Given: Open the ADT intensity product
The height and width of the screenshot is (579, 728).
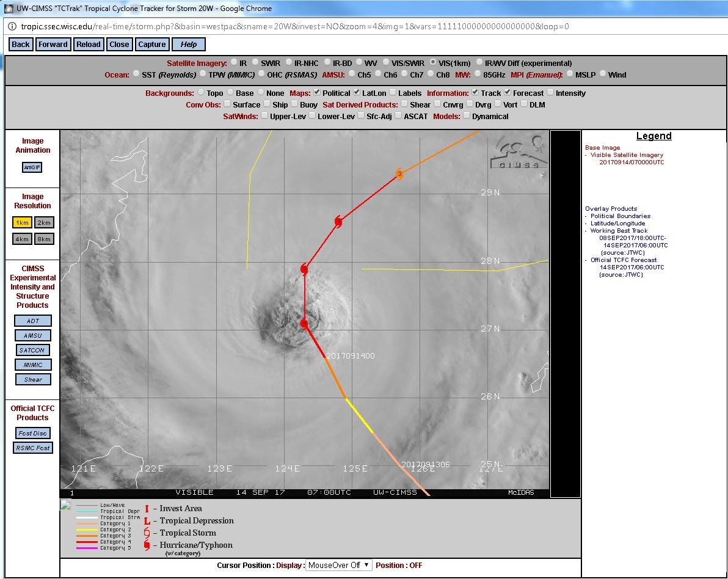Looking at the screenshot, I should pyautogui.click(x=32, y=321).
